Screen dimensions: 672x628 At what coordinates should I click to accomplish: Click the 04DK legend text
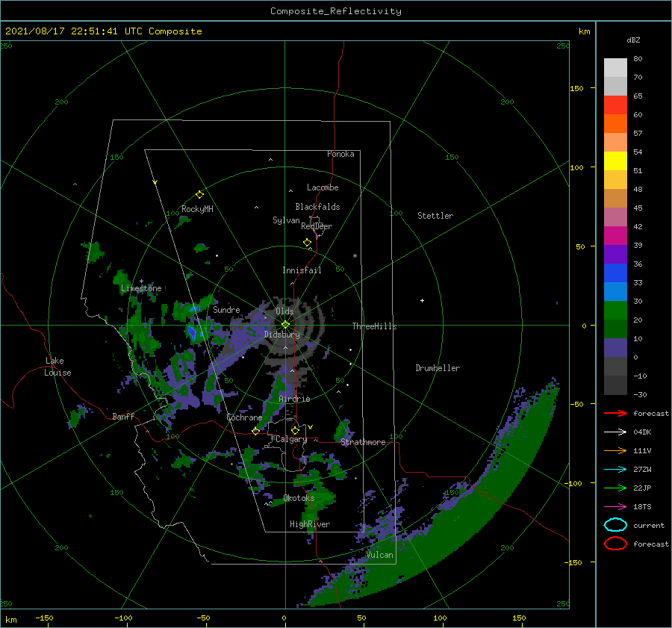(x=642, y=432)
